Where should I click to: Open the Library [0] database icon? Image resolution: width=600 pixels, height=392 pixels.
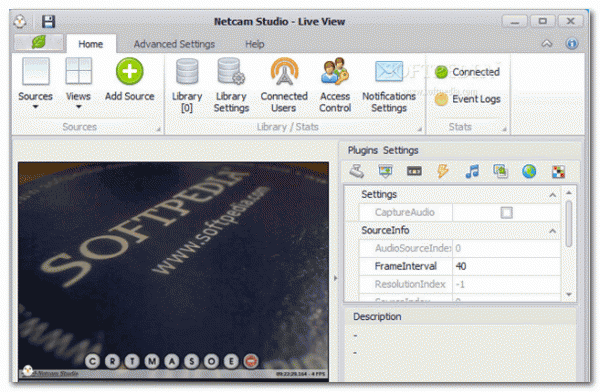click(187, 71)
